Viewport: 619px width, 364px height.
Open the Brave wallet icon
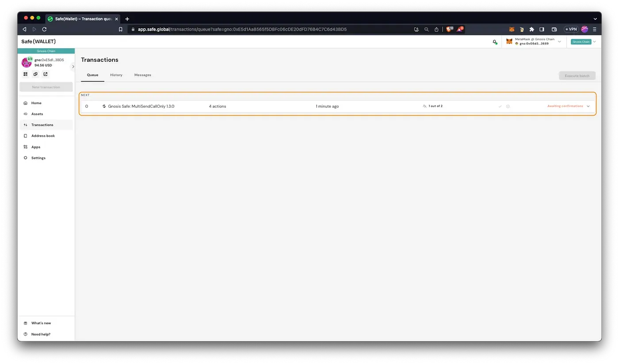(554, 29)
